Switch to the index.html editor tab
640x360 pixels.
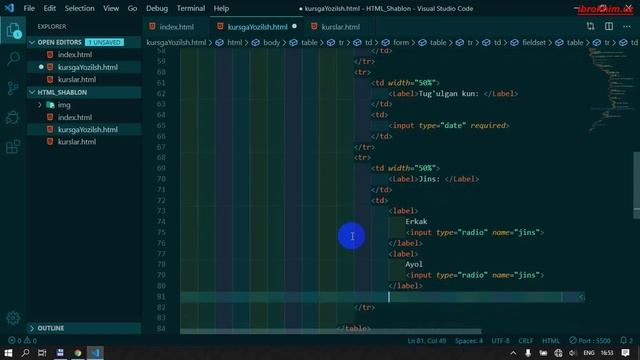tap(176, 27)
